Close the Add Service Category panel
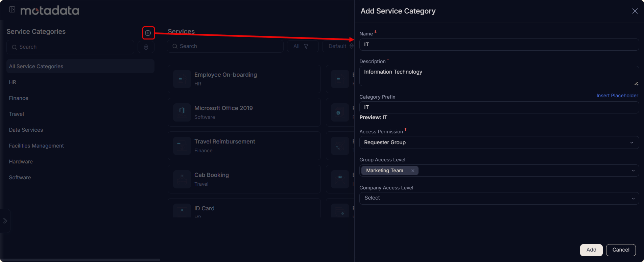This screenshot has height=262, width=644. click(x=635, y=11)
